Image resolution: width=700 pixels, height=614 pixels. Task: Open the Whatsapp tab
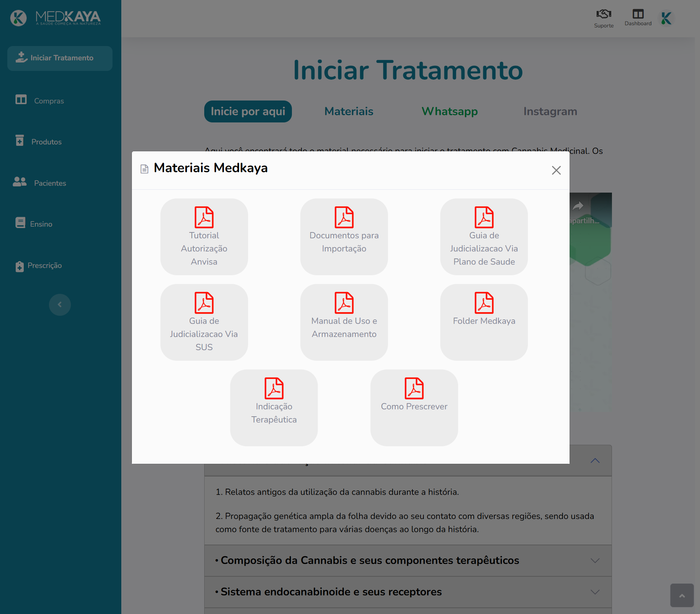450,111
